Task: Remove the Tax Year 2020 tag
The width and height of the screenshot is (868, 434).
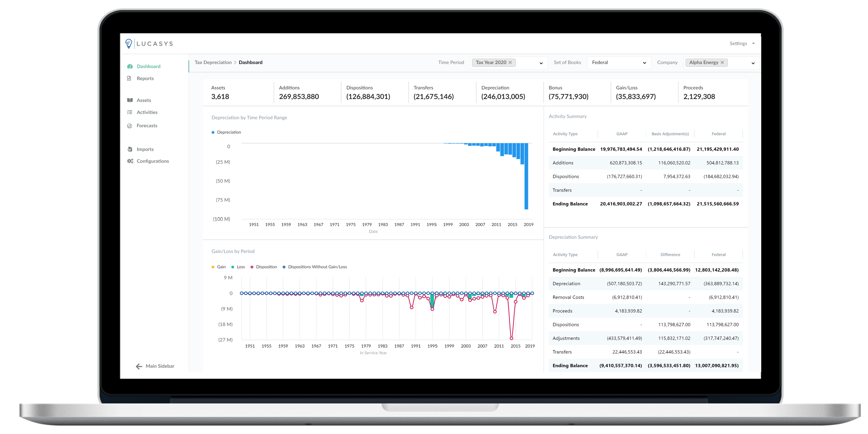Action: tap(510, 63)
